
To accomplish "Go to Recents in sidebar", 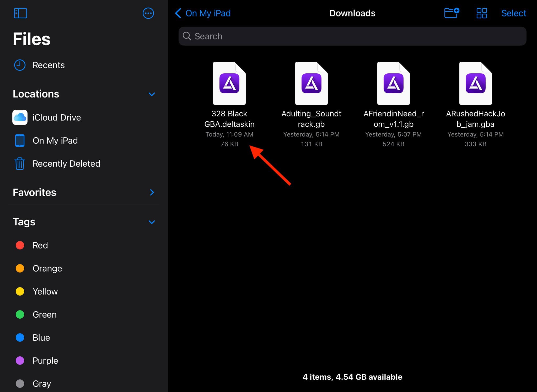I will (49, 65).
